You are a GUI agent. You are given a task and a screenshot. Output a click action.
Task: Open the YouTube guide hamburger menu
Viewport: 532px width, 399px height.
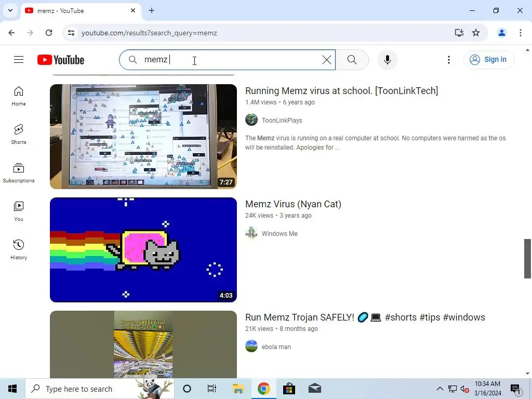tap(19, 60)
